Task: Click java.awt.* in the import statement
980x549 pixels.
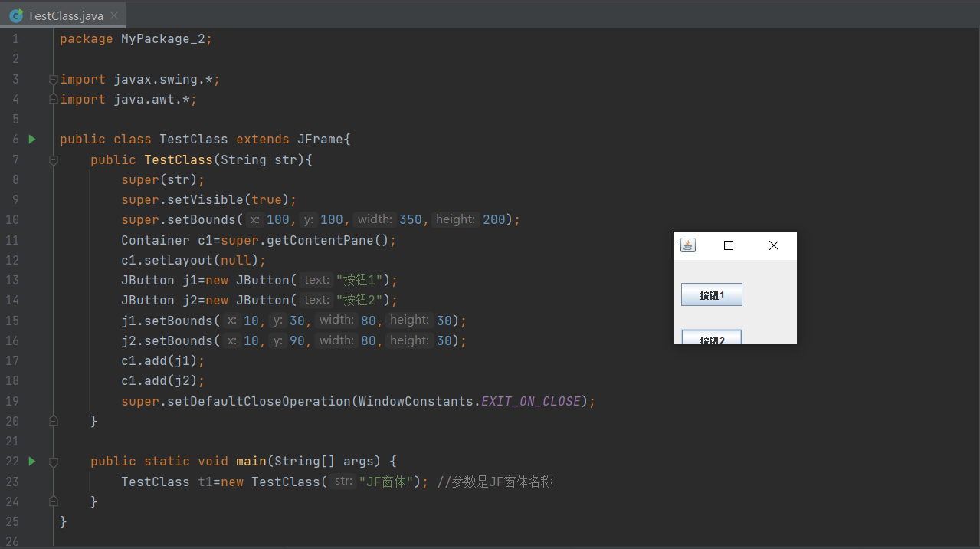Action: [x=152, y=99]
